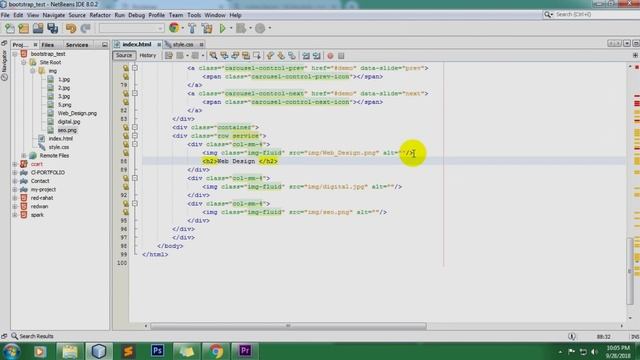Image resolution: width=640 pixels, height=360 pixels.
Task: Toggle bookmark on current line
Action: point(292,56)
